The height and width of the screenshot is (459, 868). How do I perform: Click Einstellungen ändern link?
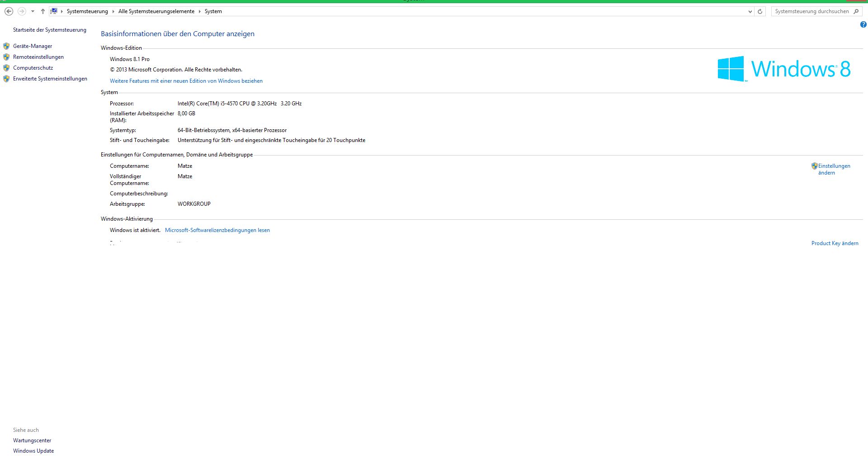(x=834, y=169)
